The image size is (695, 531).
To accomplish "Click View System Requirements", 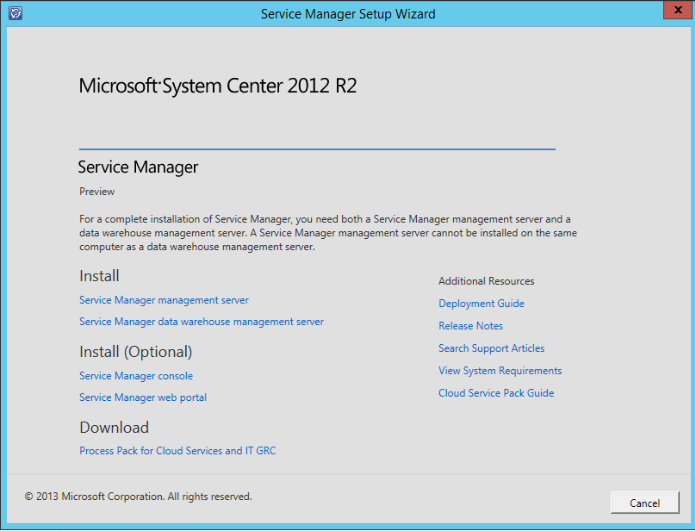I will [500, 371].
